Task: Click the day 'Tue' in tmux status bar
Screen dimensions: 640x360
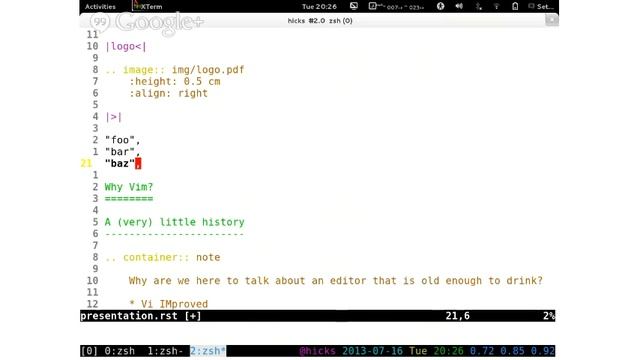Action: (x=418, y=351)
